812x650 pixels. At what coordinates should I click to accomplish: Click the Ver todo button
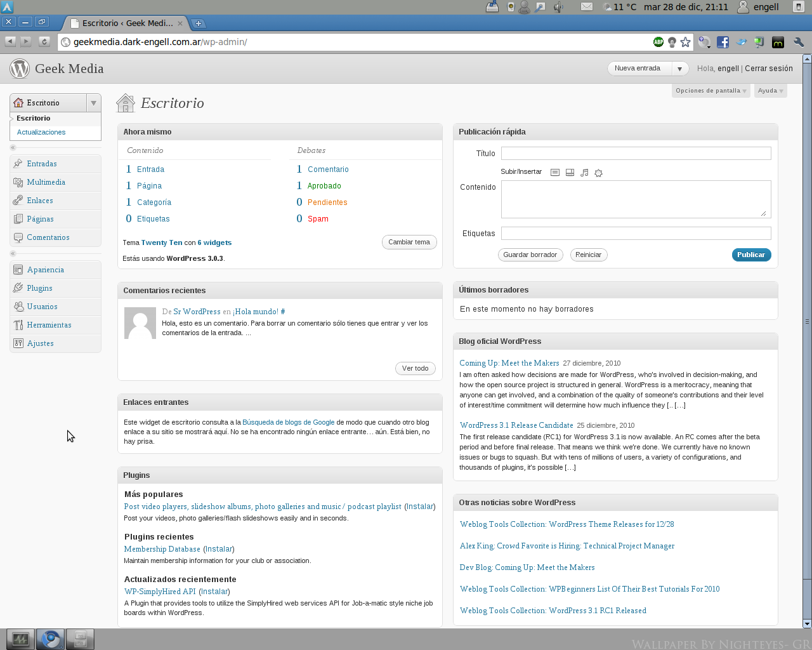pos(415,368)
